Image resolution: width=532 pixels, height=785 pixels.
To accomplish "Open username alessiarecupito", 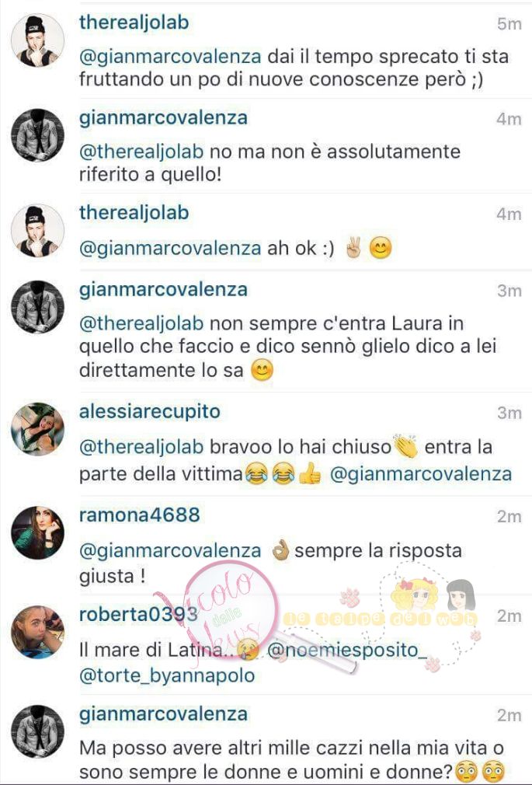I will click(x=150, y=411).
